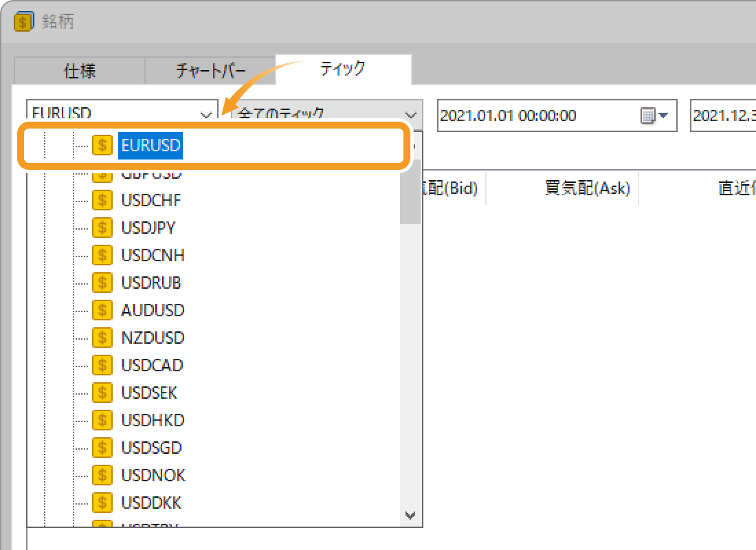Click the dollar icon beside USDSEK
Image resolution: width=756 pixels, height=550 pixels.
pos(102,393)
